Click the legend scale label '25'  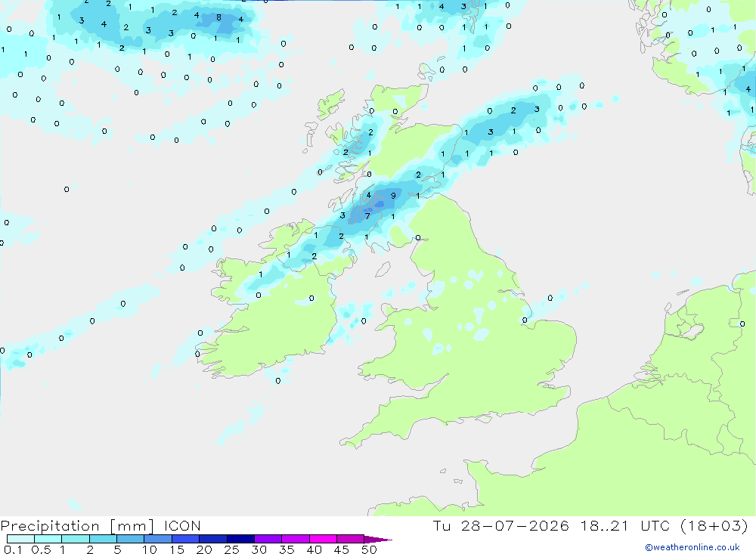click(x=231, y=549)
